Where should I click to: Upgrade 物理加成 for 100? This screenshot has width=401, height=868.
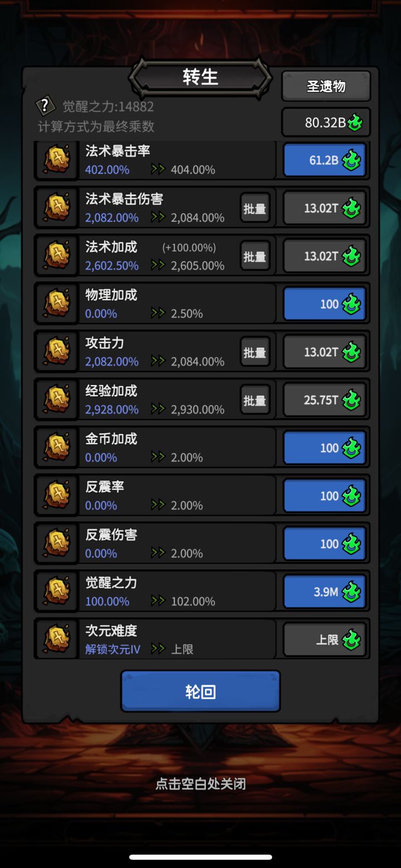[x=325, y=304]
